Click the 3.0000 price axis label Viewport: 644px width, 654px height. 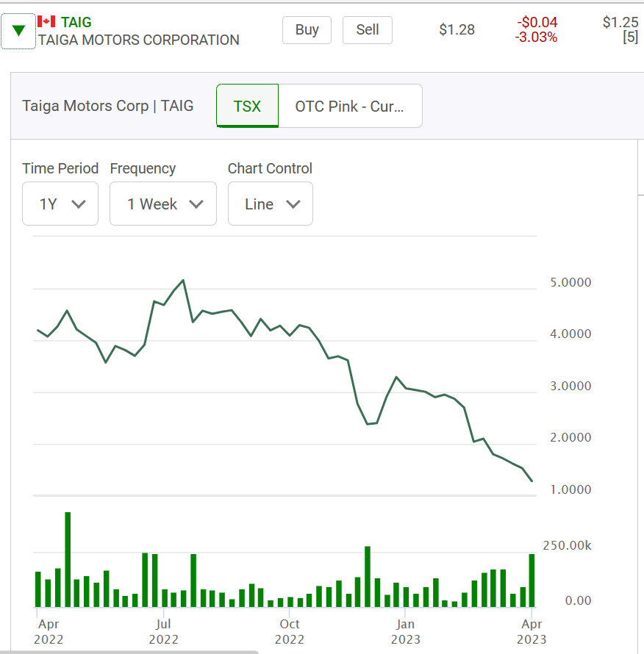pyautogui.click(x=570, y=386)
